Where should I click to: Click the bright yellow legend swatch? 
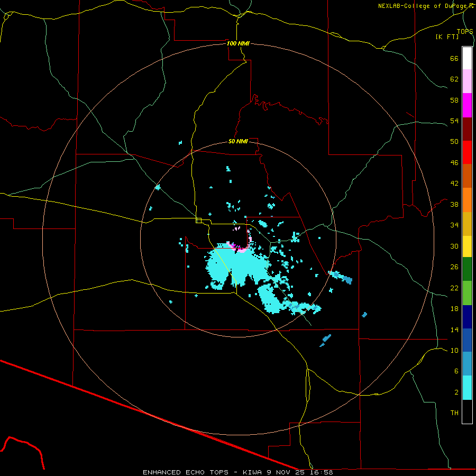point(467,246)
